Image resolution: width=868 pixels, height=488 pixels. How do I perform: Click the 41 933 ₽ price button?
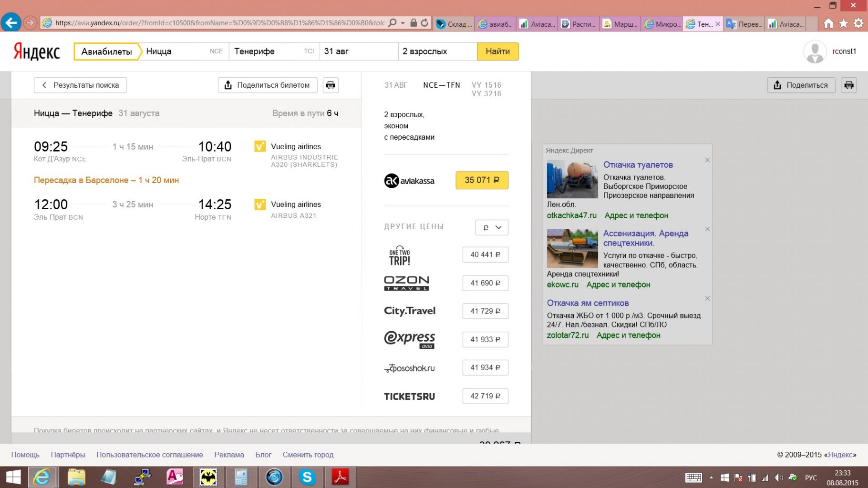coord(485,340)
